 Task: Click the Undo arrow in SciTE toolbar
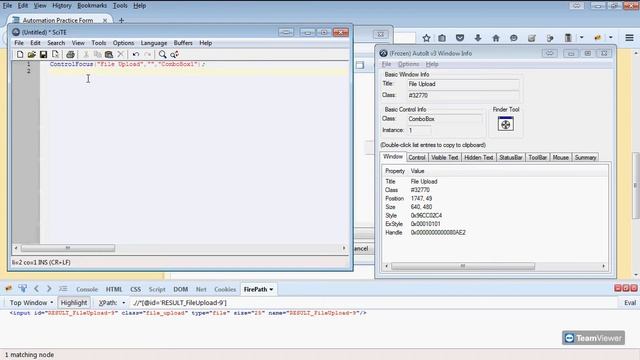(x=136, y=54)
